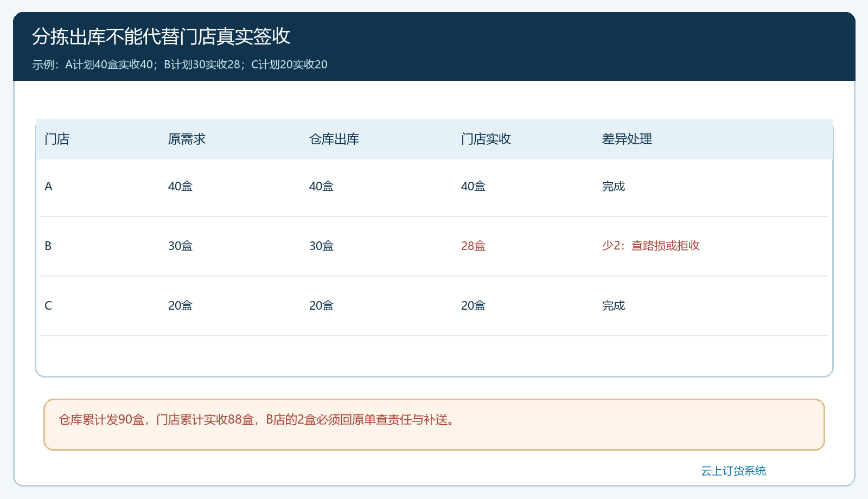Click row A's 仓库出库 value 40盒

pos(321,187)
